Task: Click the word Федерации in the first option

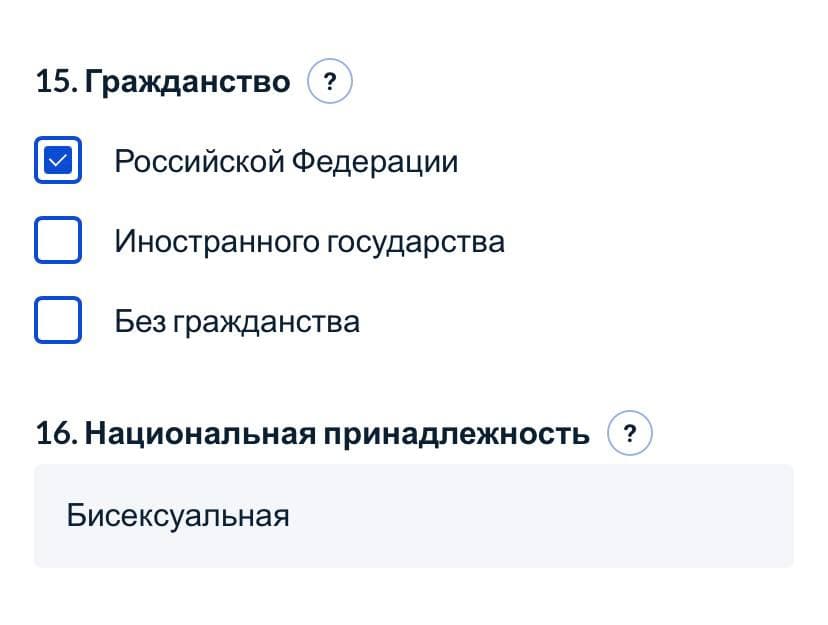Action: click(x=375, y=161)
